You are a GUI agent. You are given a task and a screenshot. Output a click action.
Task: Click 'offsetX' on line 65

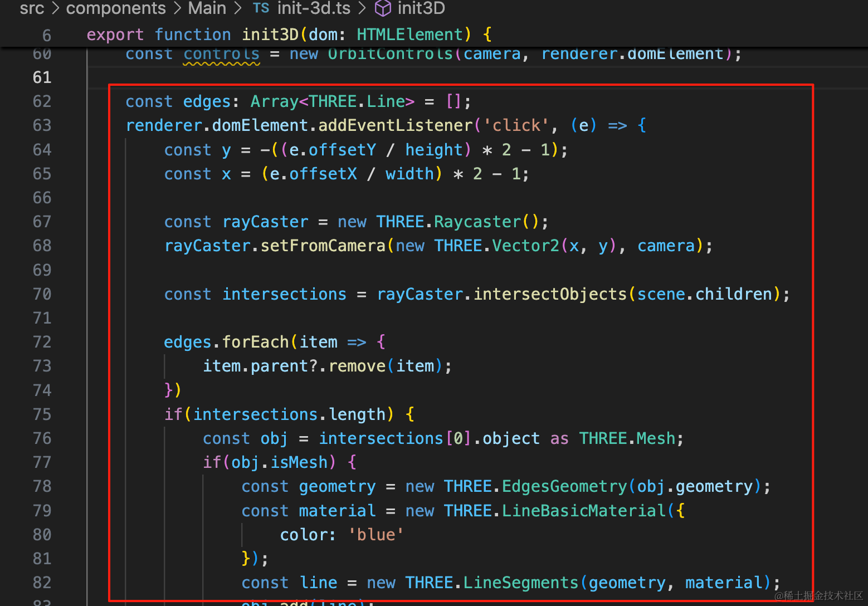pos(323,174)
